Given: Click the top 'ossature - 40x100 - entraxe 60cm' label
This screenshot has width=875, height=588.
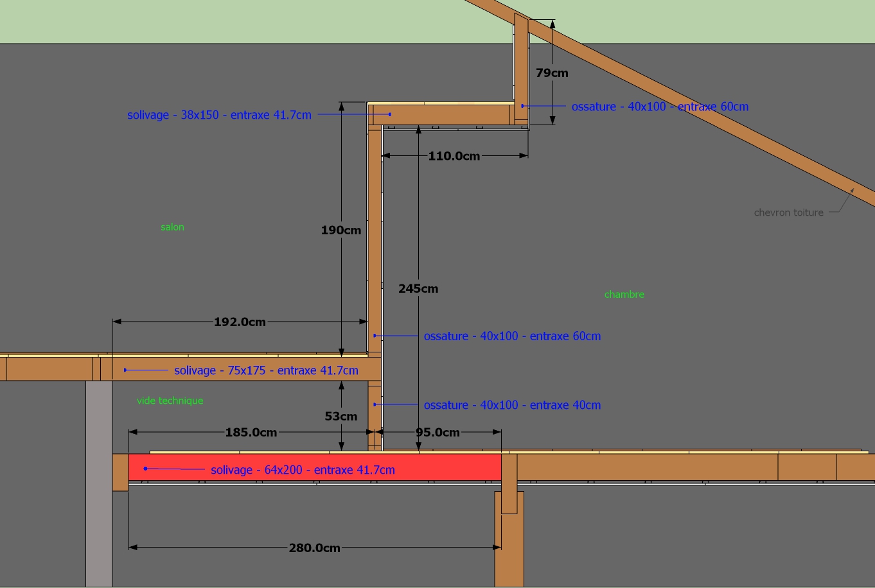Looking at the screenshot, I should 660,107.
